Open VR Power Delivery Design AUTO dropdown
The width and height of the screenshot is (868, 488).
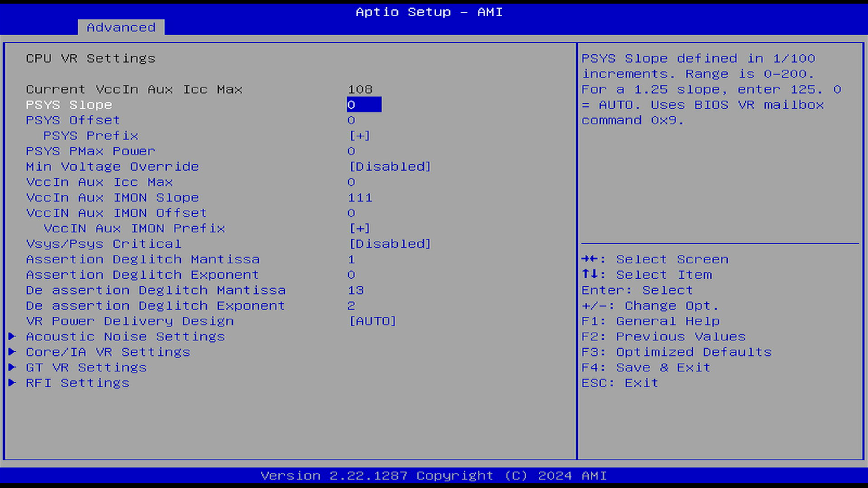pyautogui.click(x=372, y=321)
